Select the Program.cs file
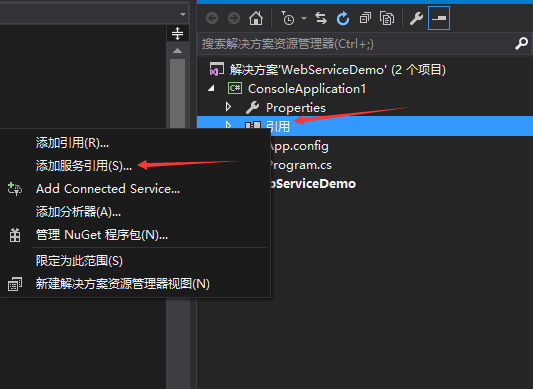Image resolution: width=533 pixels, height=389 pixels. point(300,165)
